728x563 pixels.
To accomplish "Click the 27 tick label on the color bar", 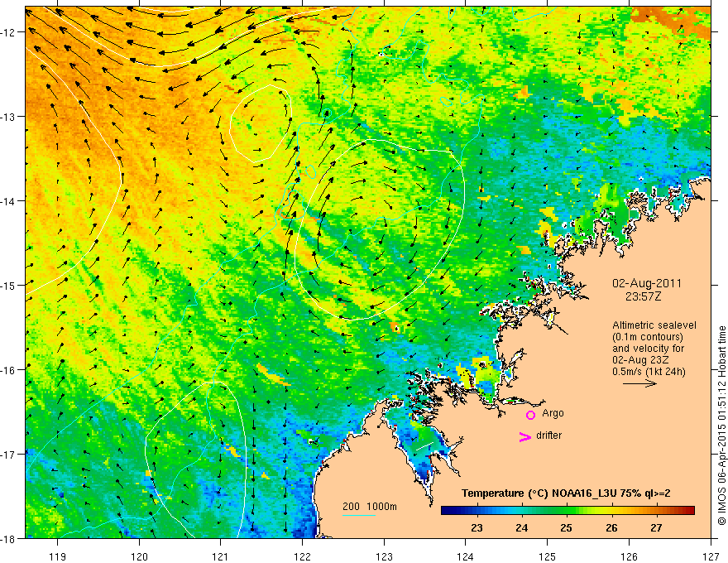I will point(656,528).
